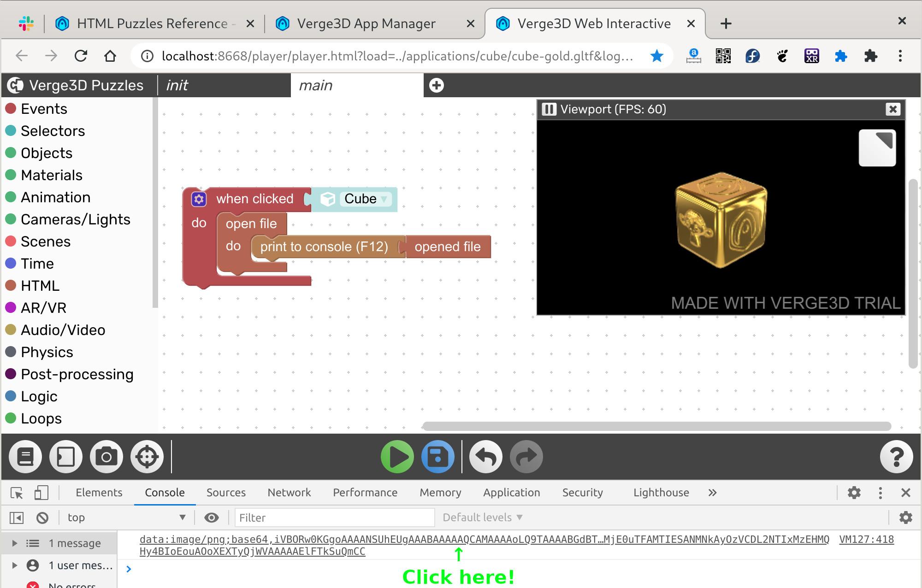Pause the viewport rendering
The width and height of the screenshot is (922, 588).
pos(549,109)
